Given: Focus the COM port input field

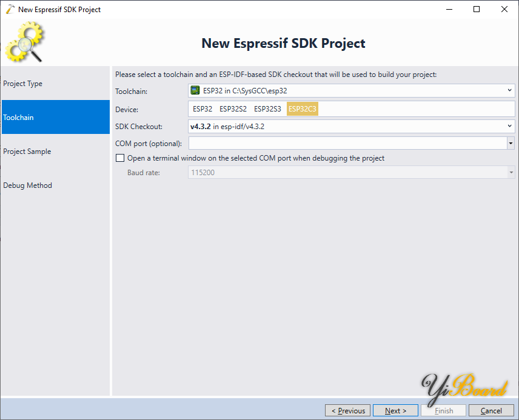Looking at the screenshot, I should [x=347, y=143].
